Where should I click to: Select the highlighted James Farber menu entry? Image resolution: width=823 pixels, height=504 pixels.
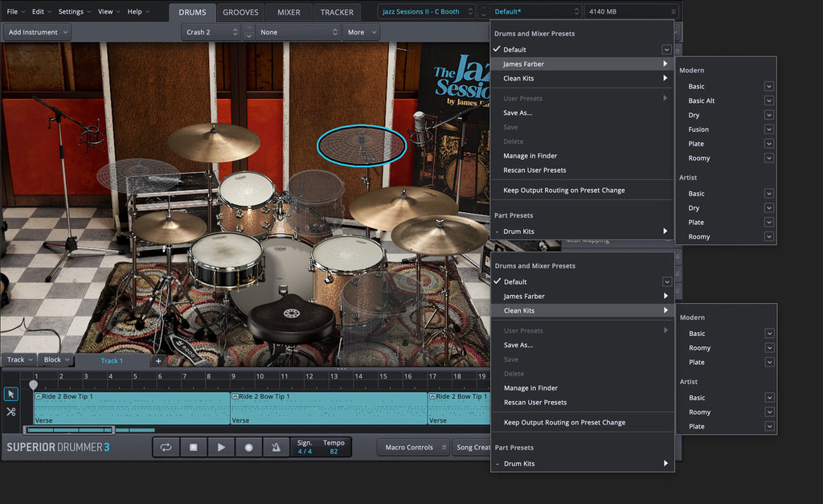(582, 64)
